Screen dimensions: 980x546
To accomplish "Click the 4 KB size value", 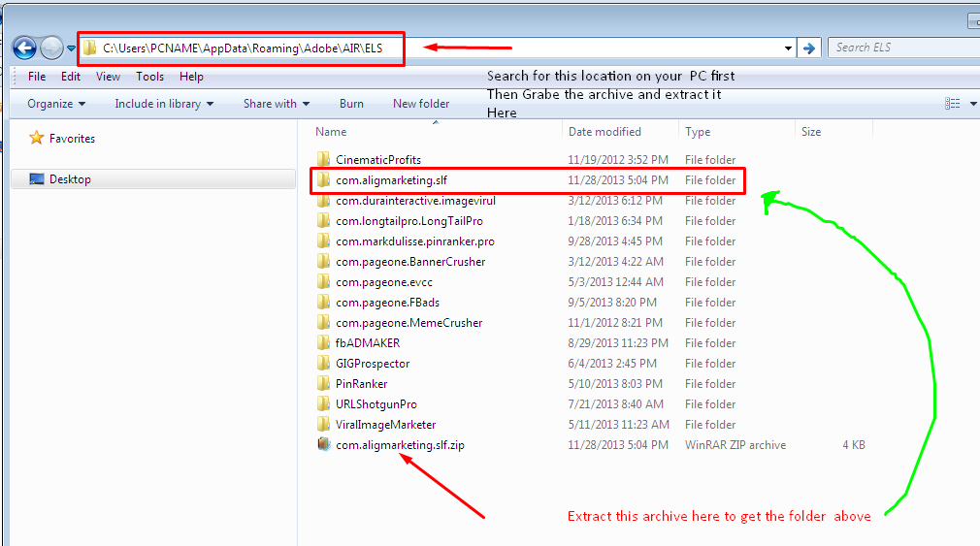I will pyautogui.click(x=854, y=445).
